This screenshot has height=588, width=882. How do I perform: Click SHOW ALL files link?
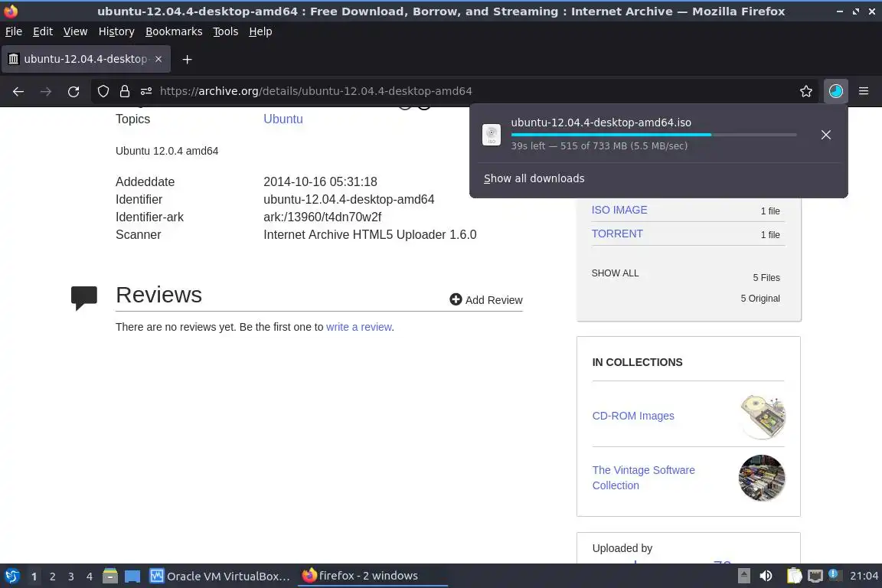point(615,273)
